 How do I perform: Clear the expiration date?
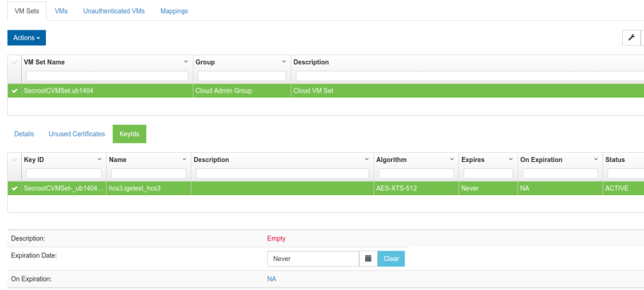coord(391,259)
